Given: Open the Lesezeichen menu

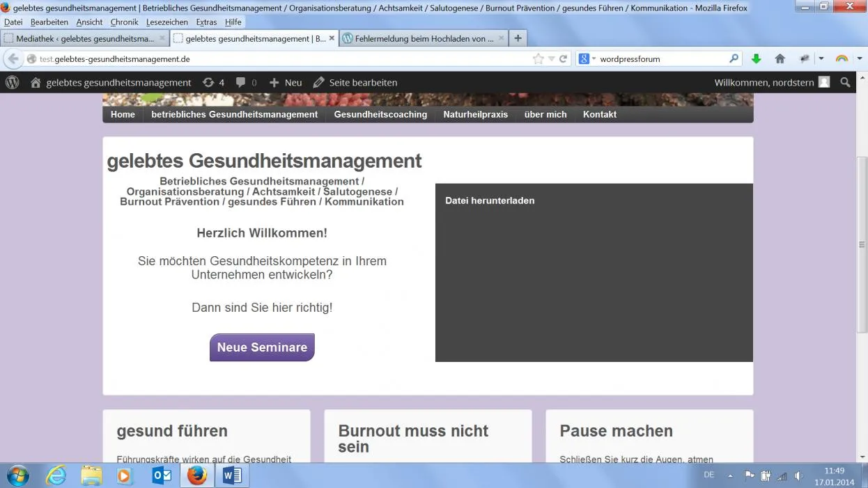Looking at the screenshot, I should coord(167,22).
